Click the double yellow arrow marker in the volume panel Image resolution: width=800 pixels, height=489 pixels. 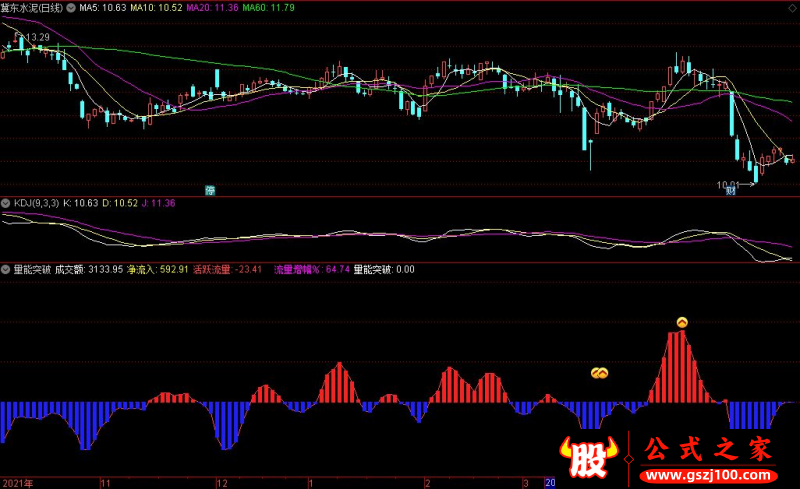point(599,373)
